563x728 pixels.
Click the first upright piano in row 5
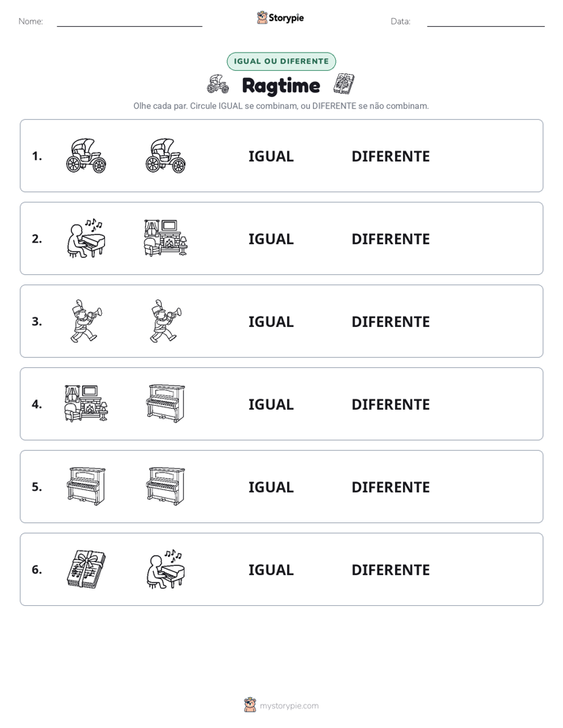point(87,486)
